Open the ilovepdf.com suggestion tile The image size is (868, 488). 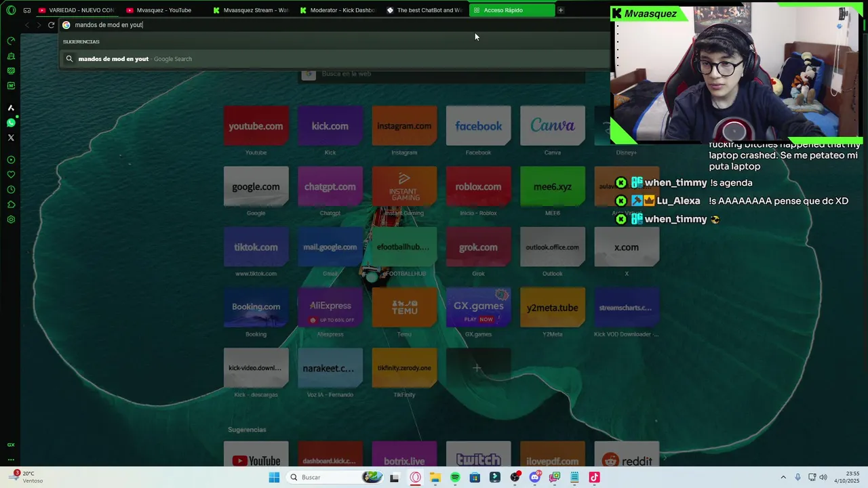pyautogui.click(x=553, y=454)
